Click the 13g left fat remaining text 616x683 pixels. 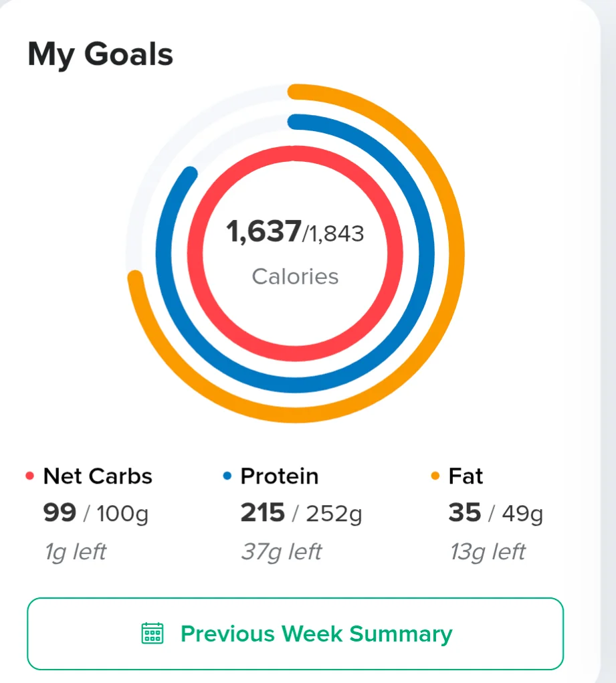click(488, 552)
